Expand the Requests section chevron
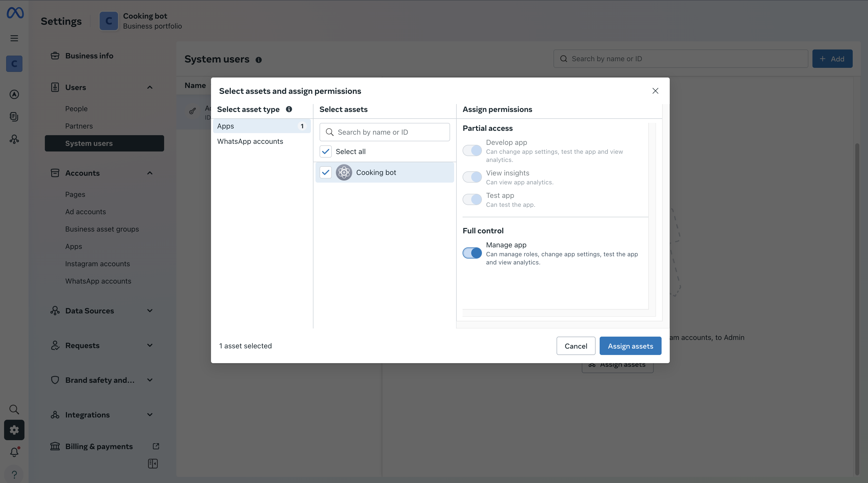 click(150, 345)
